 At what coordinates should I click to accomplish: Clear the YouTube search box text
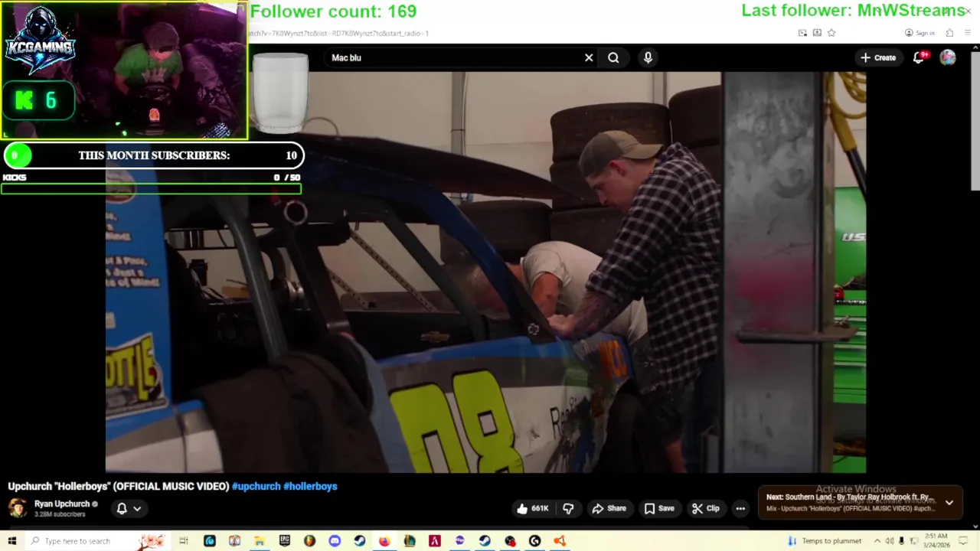589,57
